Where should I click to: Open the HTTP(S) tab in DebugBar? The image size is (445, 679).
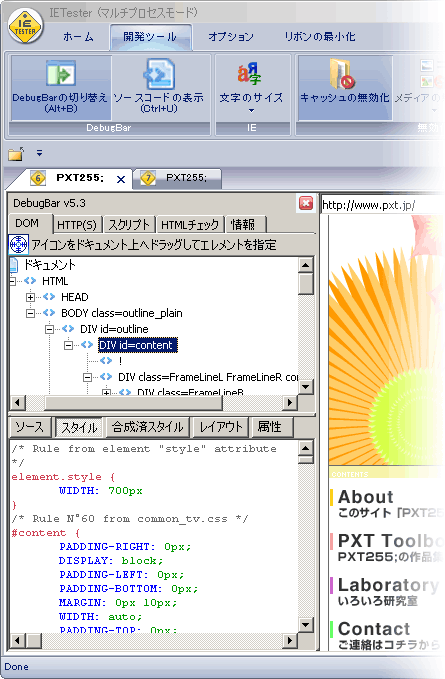tap(77, 225)
